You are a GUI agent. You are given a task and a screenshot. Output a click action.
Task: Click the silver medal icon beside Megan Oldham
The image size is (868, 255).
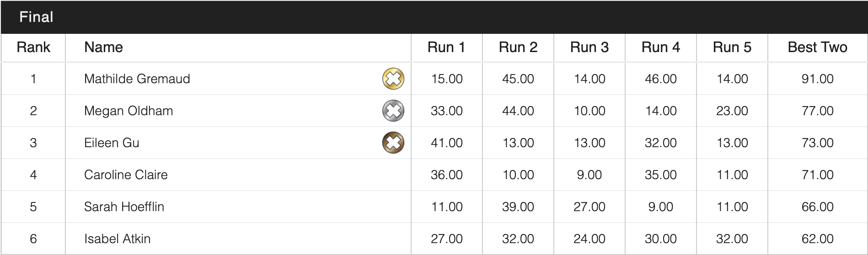click(x=393, y=111)
